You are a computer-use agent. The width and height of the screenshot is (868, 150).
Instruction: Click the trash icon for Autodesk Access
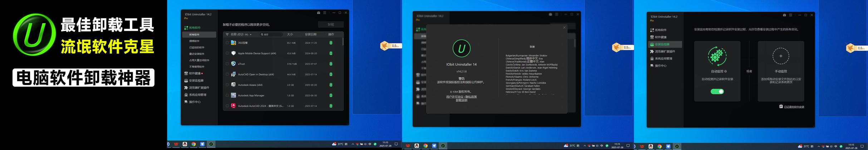click(331, 85)
